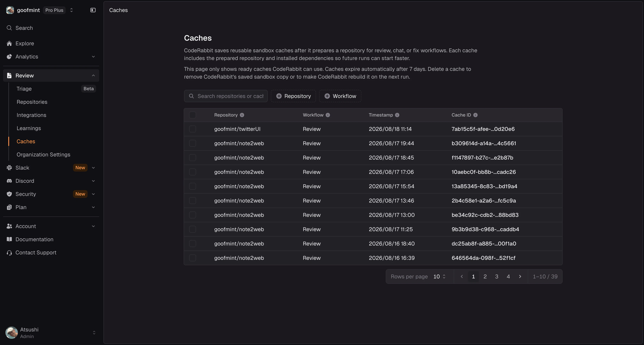Open Learnings in the sidebar
This screenshot has height=345, width=644.
click(x=29, y=128)
